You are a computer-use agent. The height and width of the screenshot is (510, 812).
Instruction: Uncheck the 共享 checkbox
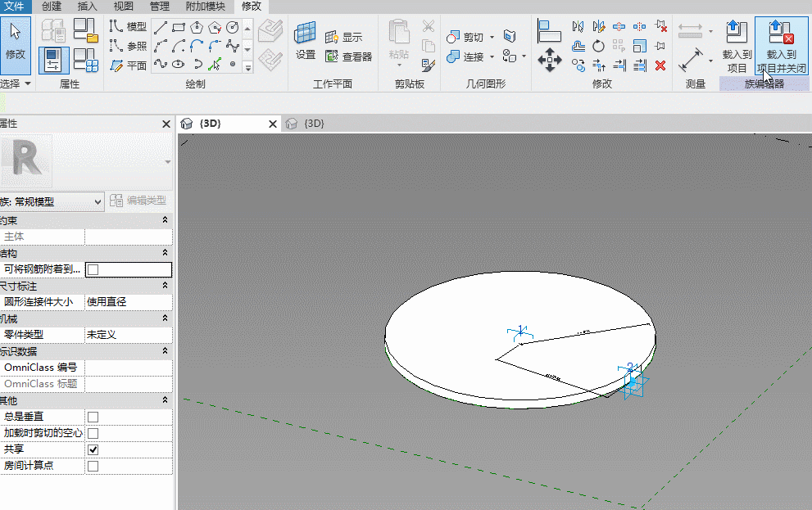point(93,449)
